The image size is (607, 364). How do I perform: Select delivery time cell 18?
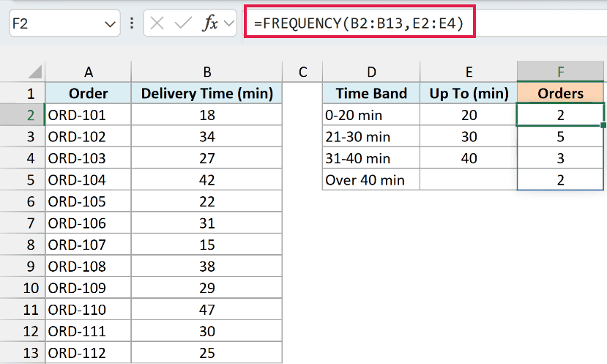point(206,115)
